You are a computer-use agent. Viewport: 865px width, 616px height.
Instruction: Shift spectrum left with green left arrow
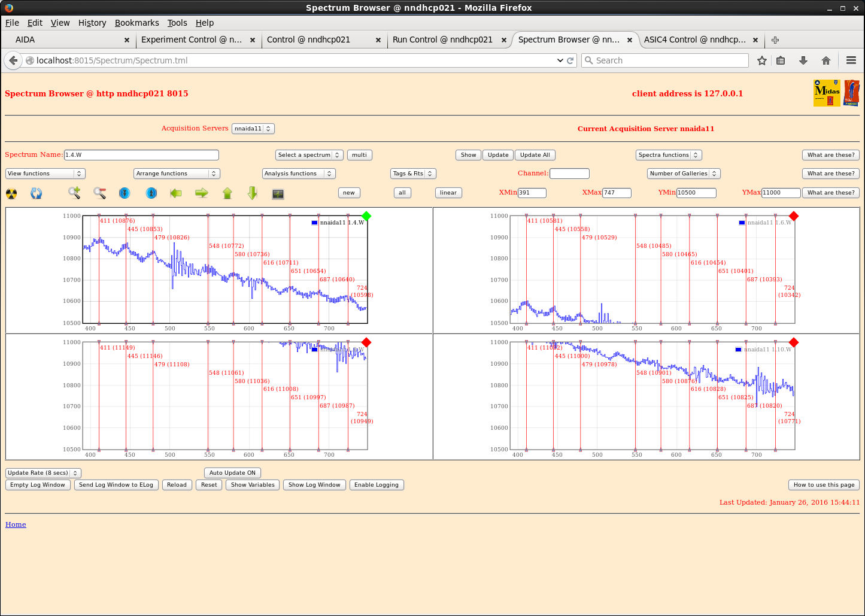click(x=176, y=193)
